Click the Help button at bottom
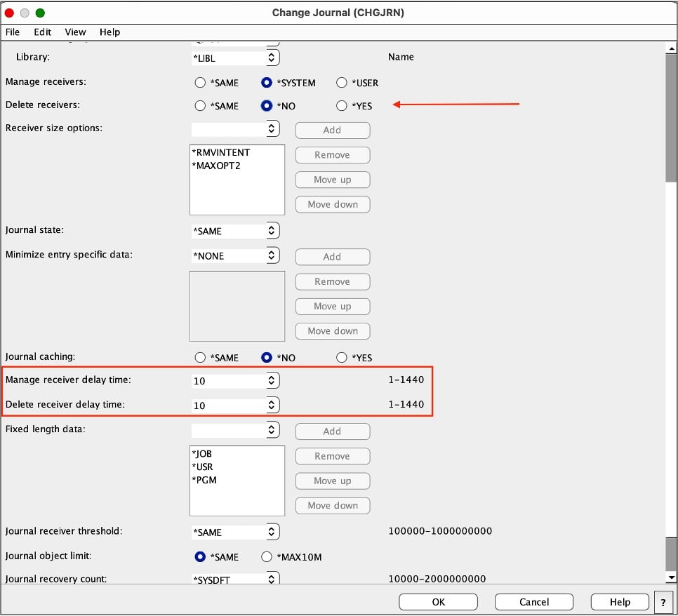This screenshot has height=616, width=678. tap(620, 602)
